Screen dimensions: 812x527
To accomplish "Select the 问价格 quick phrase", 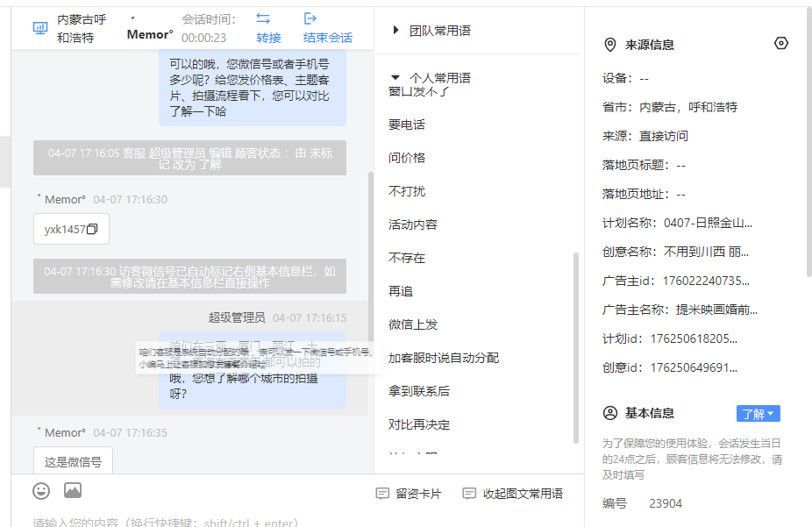I will click(x=407, y=158).
